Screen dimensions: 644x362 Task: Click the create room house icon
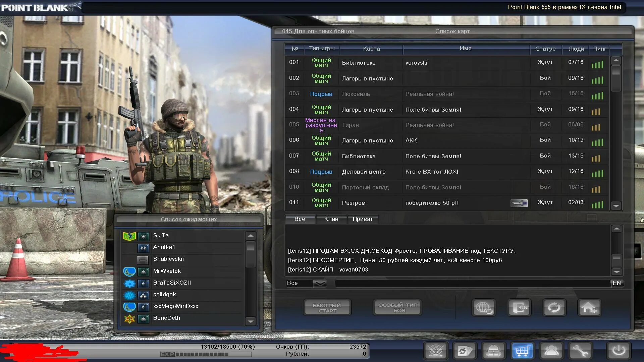[x=589, y=307]
